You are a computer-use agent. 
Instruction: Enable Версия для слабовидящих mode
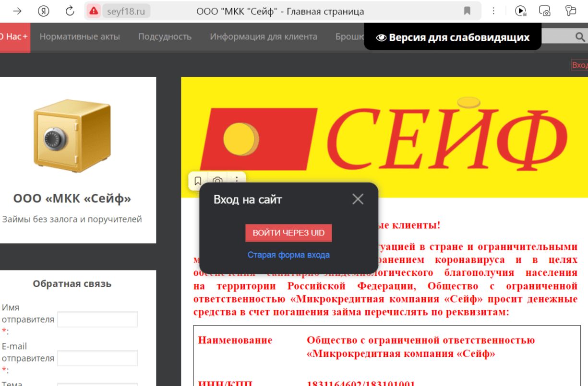pyautogui.click(x=453, y=37)
